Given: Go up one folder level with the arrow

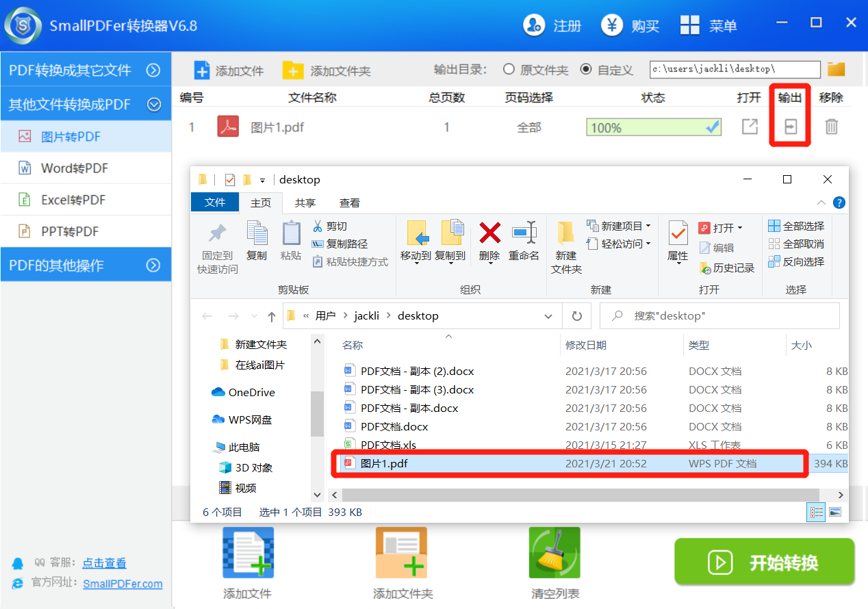Looking at the screenshot, I should [x=272, y=316].
